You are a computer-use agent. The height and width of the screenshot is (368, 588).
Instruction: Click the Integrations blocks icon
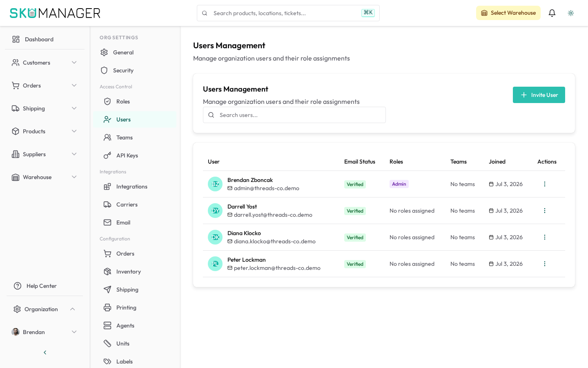107,186
